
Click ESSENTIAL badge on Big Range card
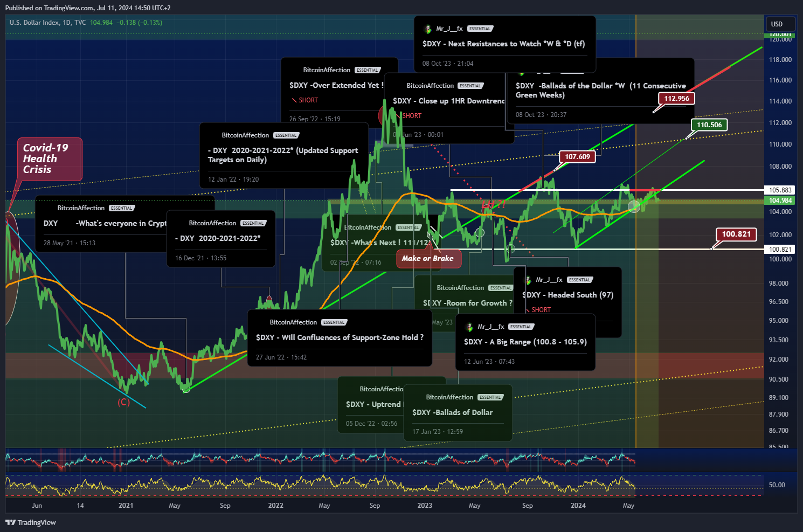point(521,327)
